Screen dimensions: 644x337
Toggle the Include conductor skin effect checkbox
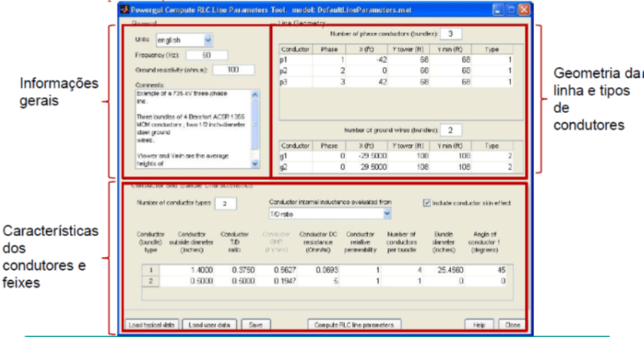[427, 203]
